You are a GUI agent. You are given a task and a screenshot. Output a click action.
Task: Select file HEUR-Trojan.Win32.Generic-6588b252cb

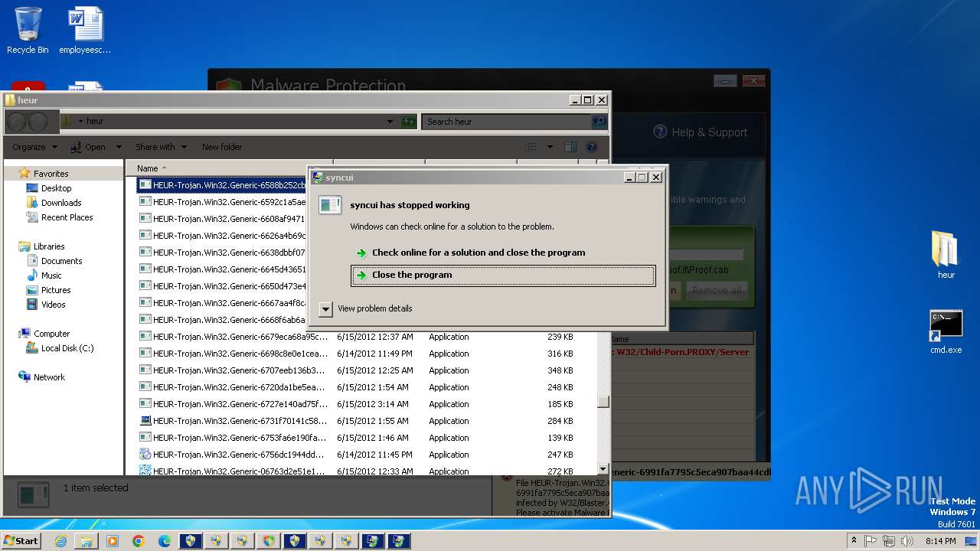[222, 185]
